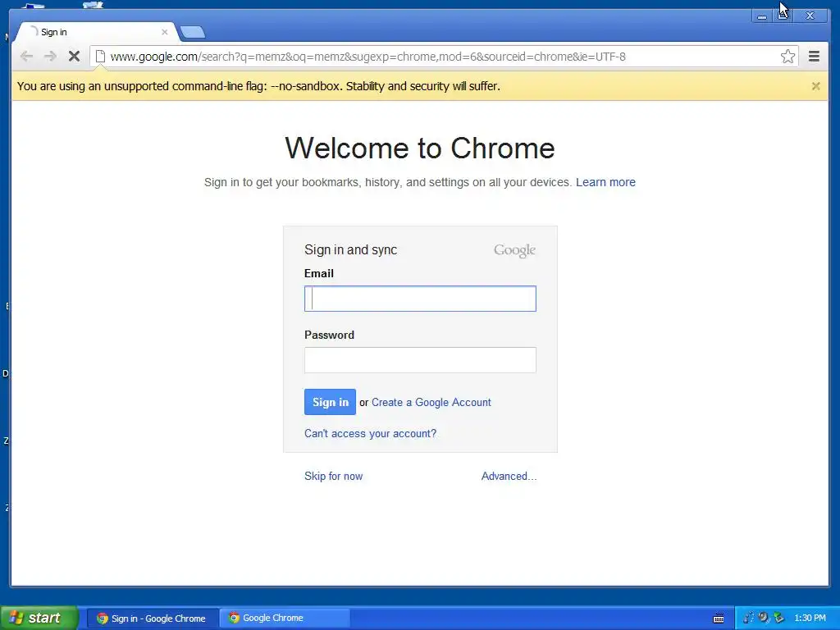Minimize the Chrome window

(761, 16)
